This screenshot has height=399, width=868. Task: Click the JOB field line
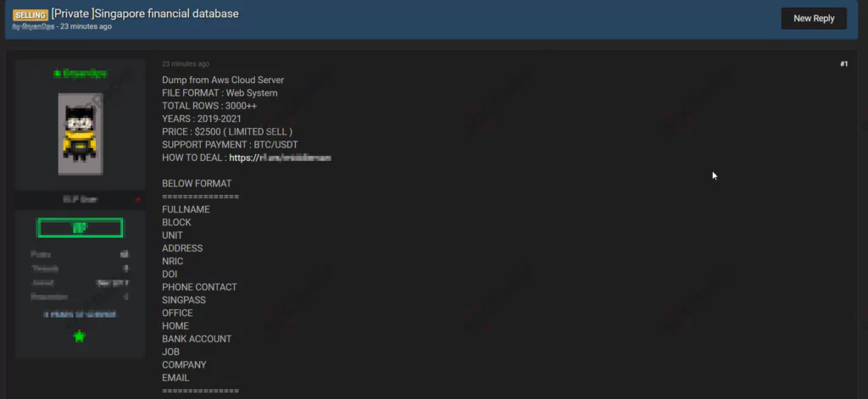coord(170,352)
